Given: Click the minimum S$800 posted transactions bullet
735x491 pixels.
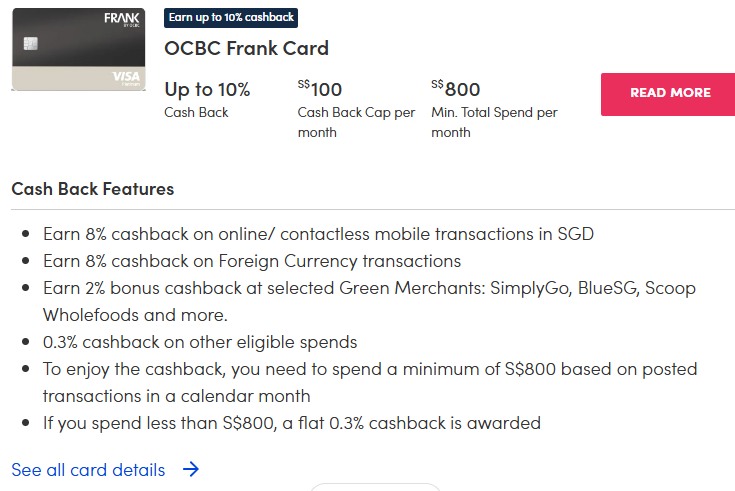Looking at the screenshot, I should point(370,369).
